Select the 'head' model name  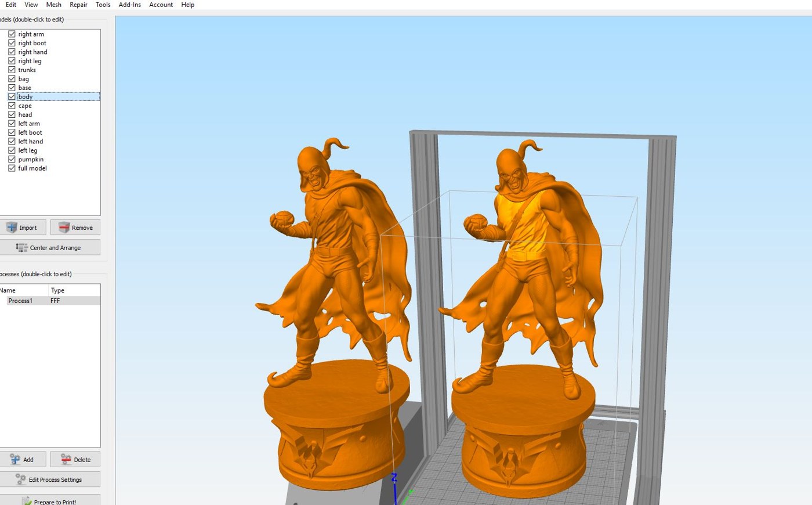(x=25, y=114)
